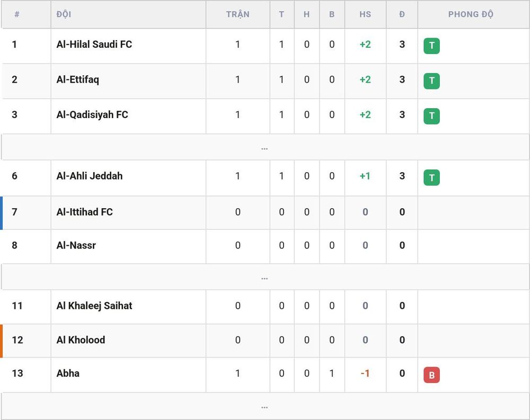The width and height of the screenshot is (530, 420).
Task: Open Al-Hilal Saudi FC team link
Action: 94,44
